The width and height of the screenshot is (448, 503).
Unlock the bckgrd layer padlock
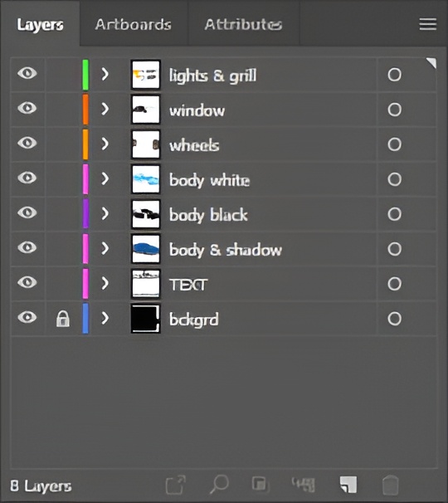coord(62,319)
